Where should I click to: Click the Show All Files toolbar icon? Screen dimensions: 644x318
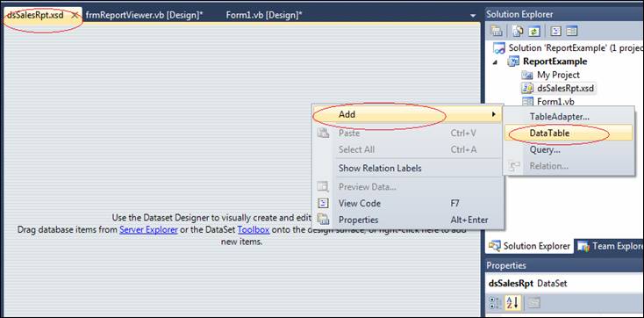[x=518, y=32]
